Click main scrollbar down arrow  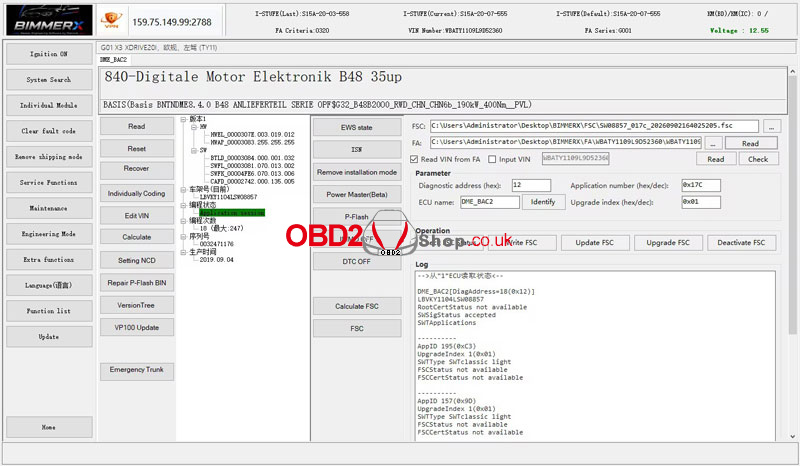[x=792, y=436]
